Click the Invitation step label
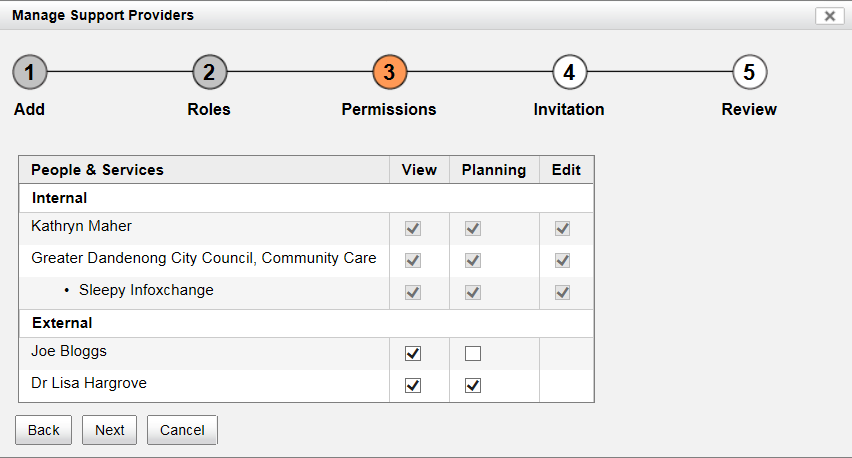852x458 pixels. 569,110
